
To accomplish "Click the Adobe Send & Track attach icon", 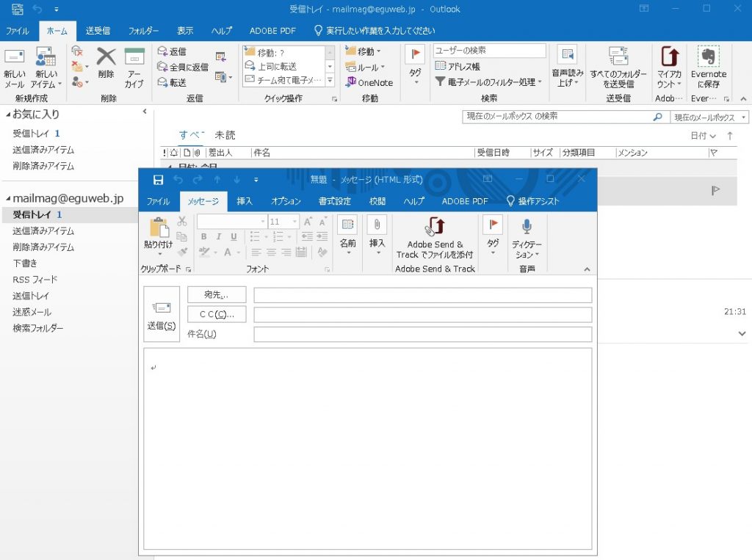I will coord(435,226).
